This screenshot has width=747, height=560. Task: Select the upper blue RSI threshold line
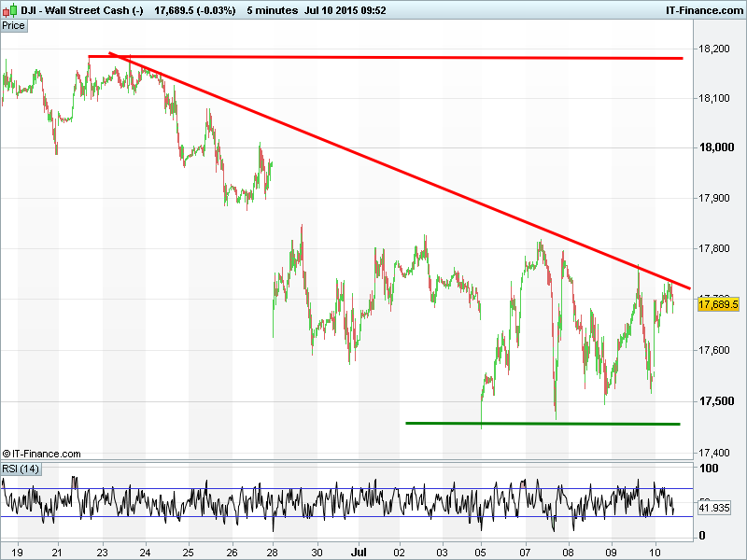346,488
